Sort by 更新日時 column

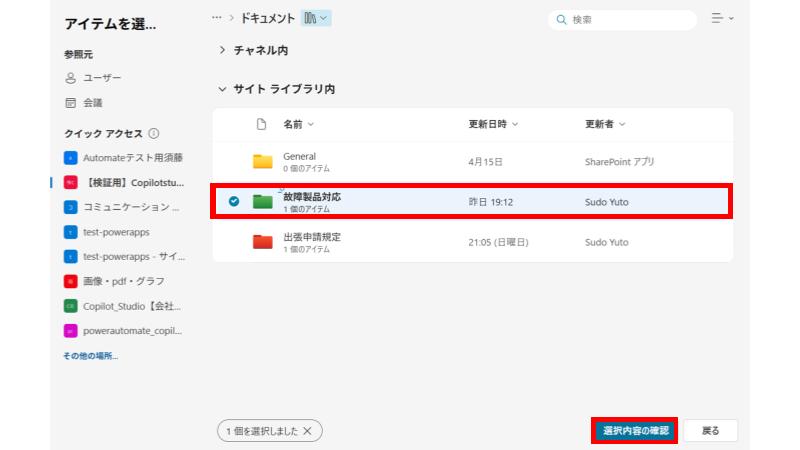[493, 124]
